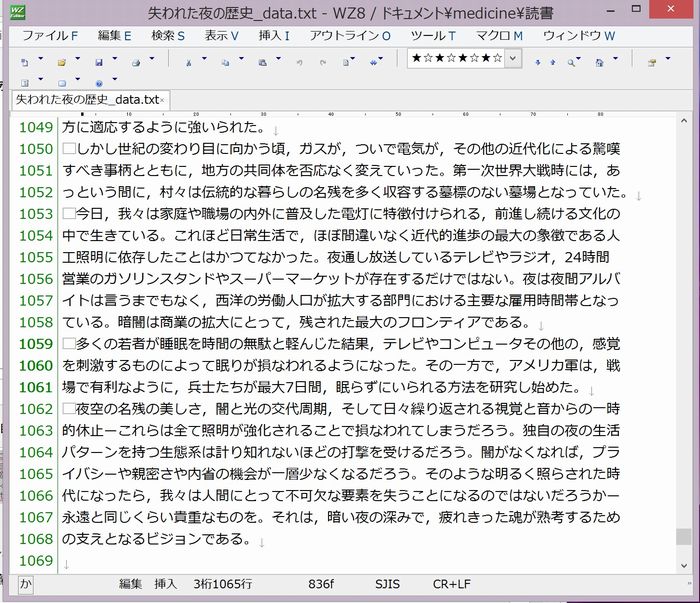Expand the magnifying glass search options arrow
700x603 pixels.
tap(579, 58)
